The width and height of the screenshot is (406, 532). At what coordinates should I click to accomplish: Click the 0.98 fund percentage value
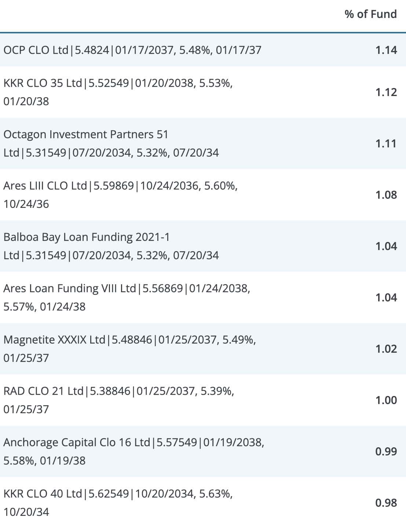click(386, 503)
